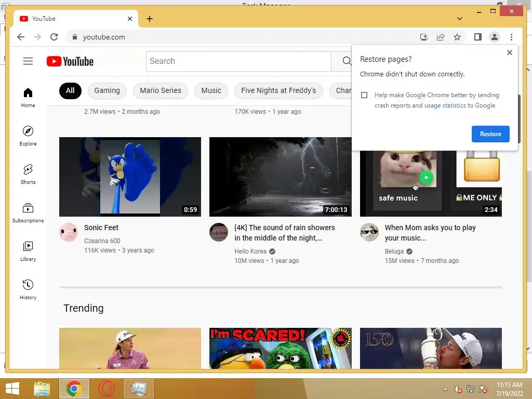Viewport: 532px width, 399px height.
Task: Bookmark this tab with star icon
Action: (457, 37)
